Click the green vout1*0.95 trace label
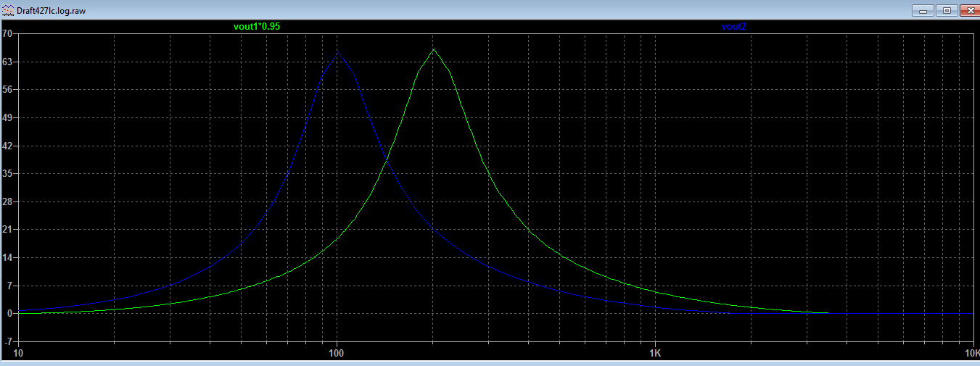Viewport: 980px width, 366px height. (x=257, y=27)
